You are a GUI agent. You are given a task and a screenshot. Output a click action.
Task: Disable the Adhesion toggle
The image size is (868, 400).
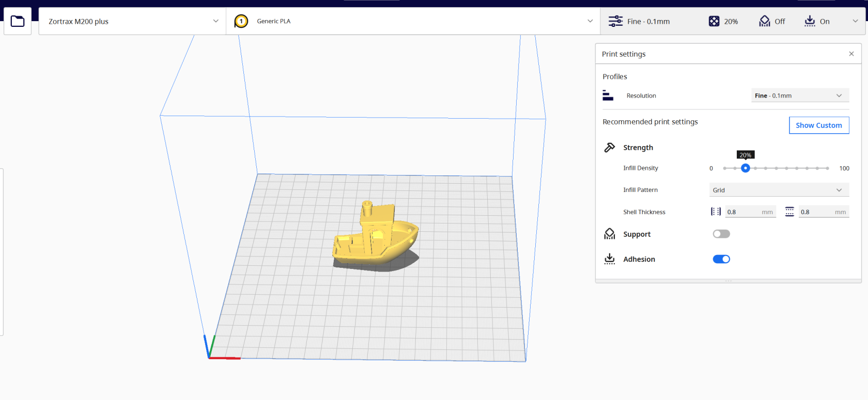(x=721, y=259)
